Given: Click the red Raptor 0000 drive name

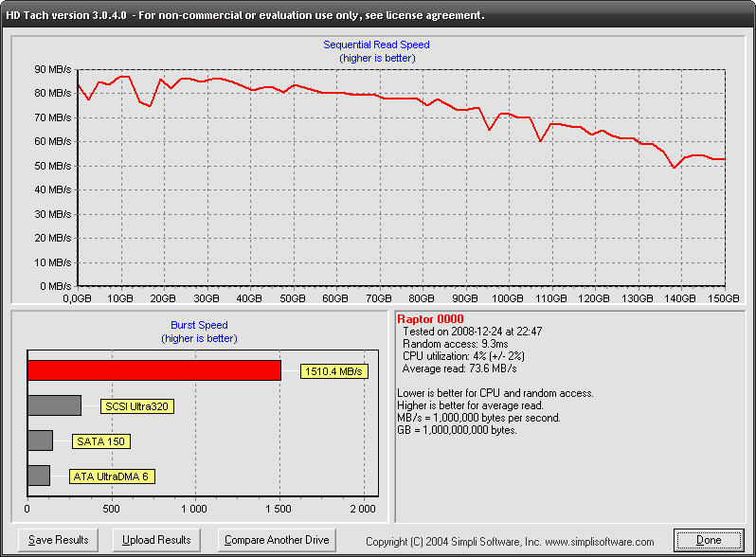Looking at the screenshot, I should click(430, 319).
